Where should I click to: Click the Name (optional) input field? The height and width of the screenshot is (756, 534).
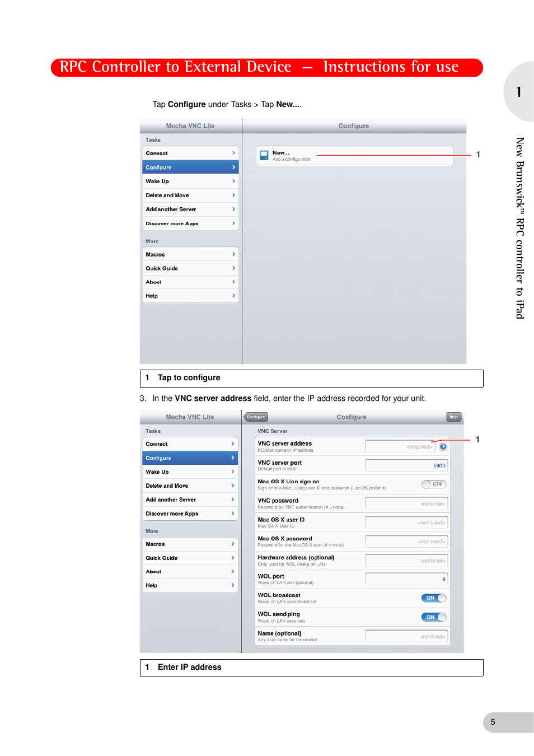[x=406, y=636]
